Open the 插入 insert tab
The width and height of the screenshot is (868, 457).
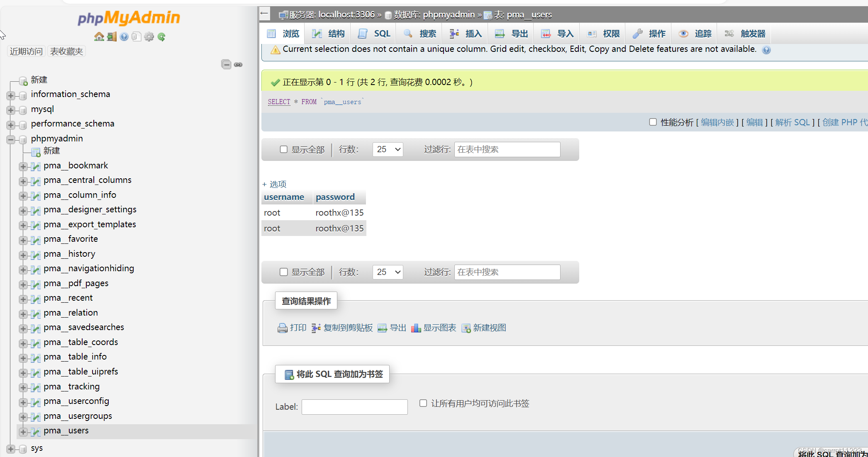tap(466, 34)
